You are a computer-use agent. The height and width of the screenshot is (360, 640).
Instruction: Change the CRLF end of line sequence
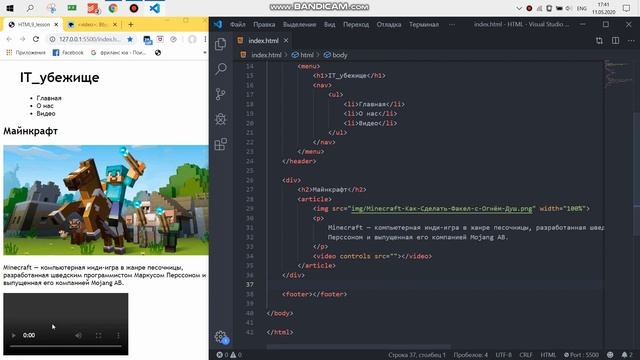click(526, 355)
